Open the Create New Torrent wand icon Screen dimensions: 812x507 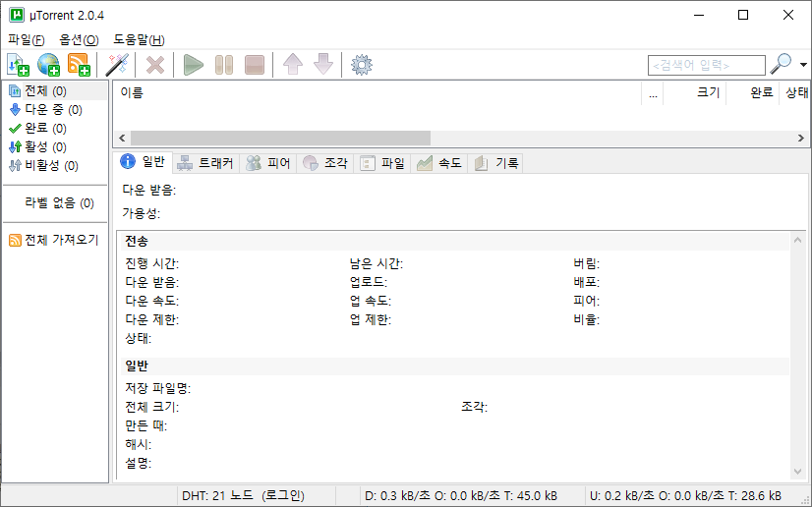[117, 65]
